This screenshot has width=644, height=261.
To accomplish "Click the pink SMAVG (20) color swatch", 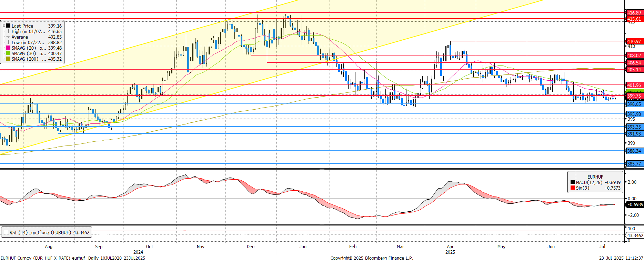I will (8, 48).
